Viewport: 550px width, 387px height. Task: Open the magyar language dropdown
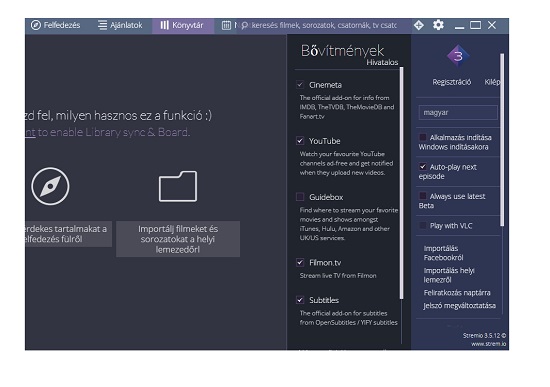coord(458,113)
